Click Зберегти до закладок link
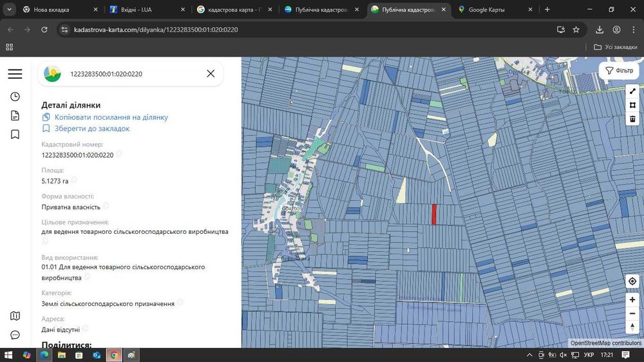 (91, 129)
